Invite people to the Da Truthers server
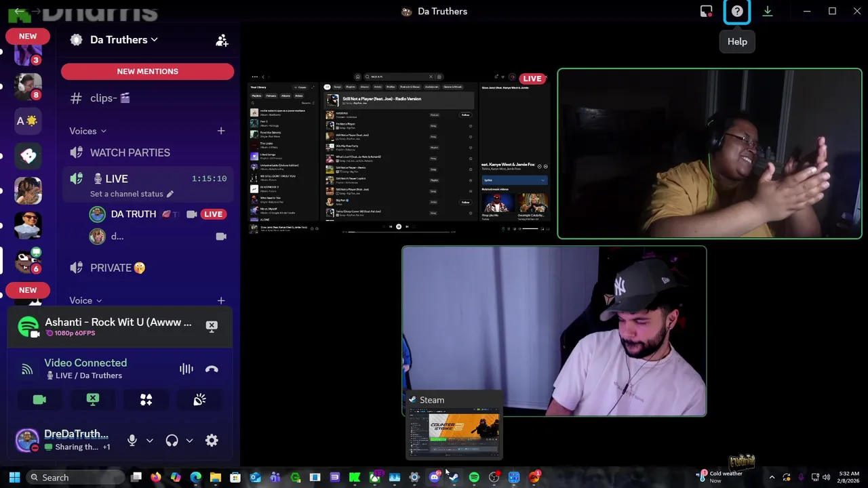Screen dimensions: 868x488 pos(222,41)
